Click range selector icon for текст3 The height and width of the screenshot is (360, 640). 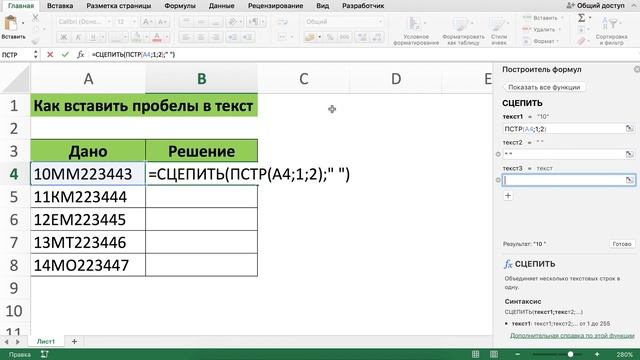pyautogui.click(x=629, y=180)
